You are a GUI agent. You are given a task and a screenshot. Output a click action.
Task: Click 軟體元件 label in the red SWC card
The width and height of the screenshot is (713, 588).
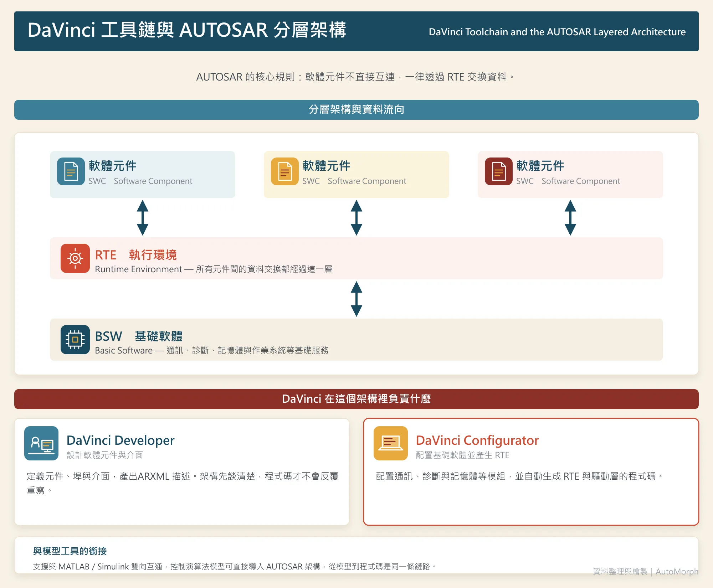coord(540,166)
